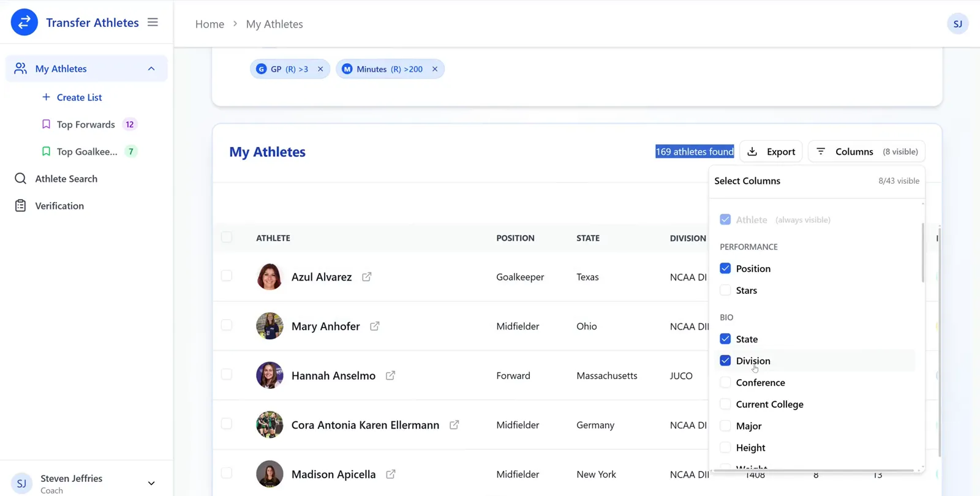The image size is (980, 496).
Task: Remove the GP (R) >3 filter chip
Action: [320, 69]
